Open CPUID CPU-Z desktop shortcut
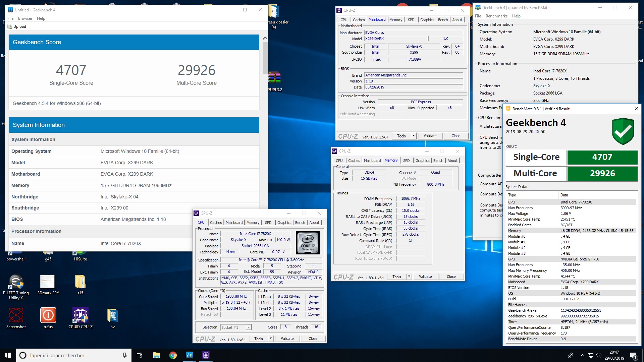Viewport: 644px width, 362px height. click(x=80, y=318)
